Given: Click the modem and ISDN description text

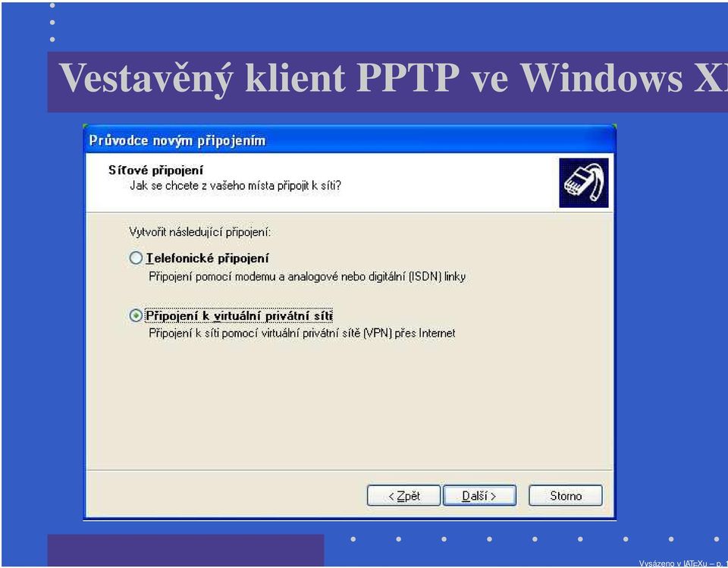Looking at the screenshot, I should point(307,277).
